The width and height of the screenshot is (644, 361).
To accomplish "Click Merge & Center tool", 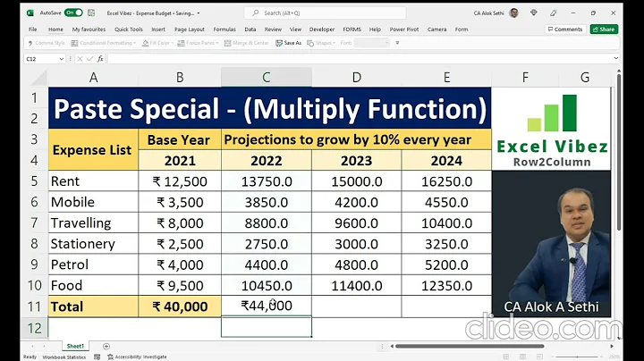I will [247, 43].
